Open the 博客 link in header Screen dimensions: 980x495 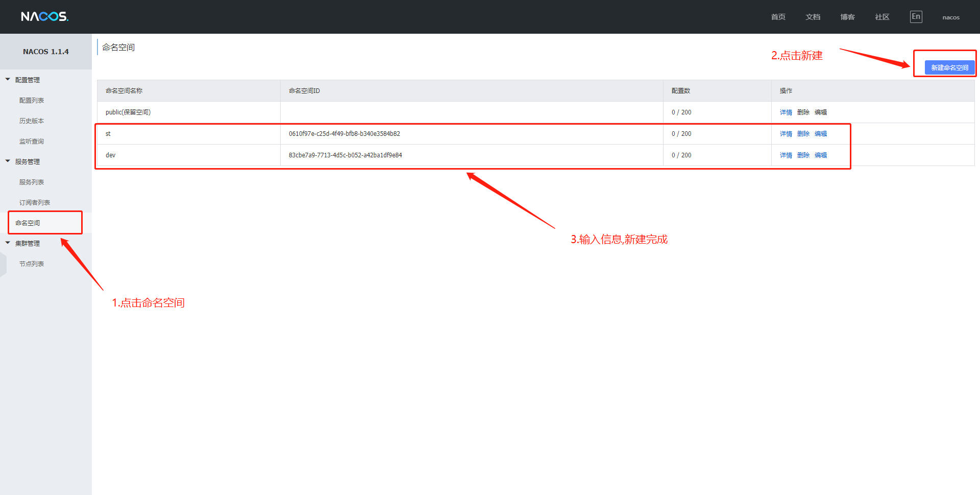click(x=848, y=17)
